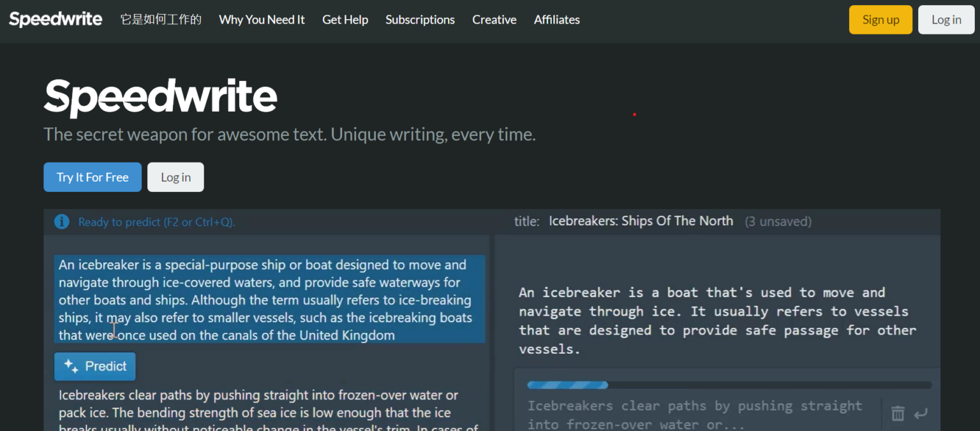Click the trash icon beside pending prediction

pos(898,414)
